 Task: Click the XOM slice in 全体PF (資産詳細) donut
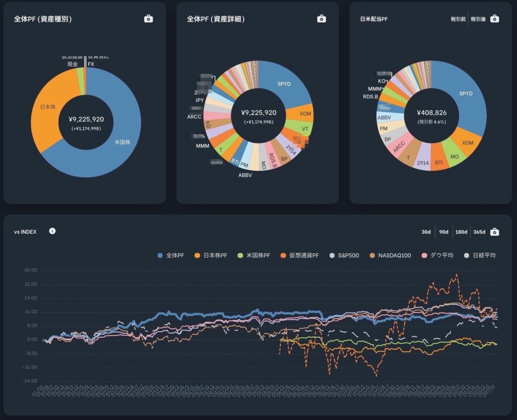(305, 114)
